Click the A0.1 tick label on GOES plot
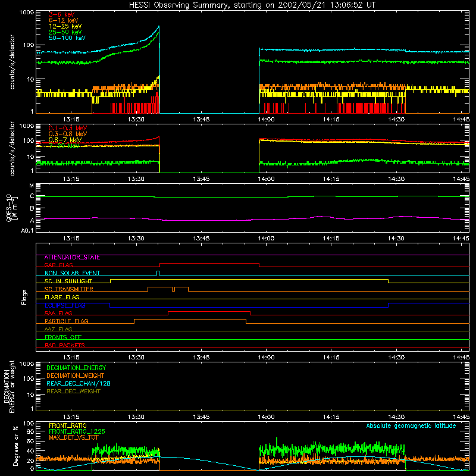Viewport: 476px width, 476px height. pyautogui.click(x=27, y=231)
